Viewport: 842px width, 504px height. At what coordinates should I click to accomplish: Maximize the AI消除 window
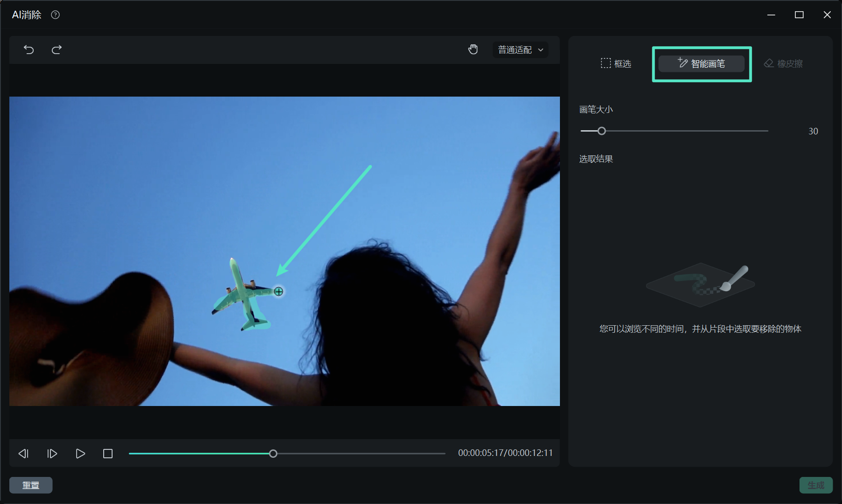pyautogui.click(x=799, y=15)
